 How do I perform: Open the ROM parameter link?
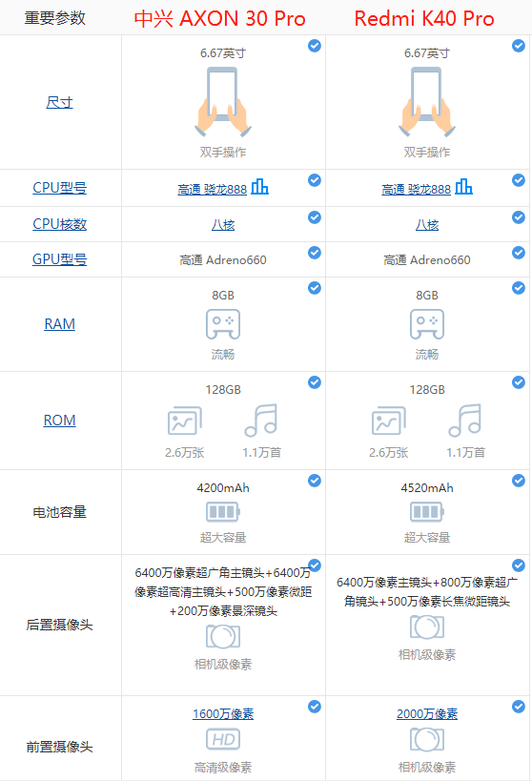click(60, 421)
